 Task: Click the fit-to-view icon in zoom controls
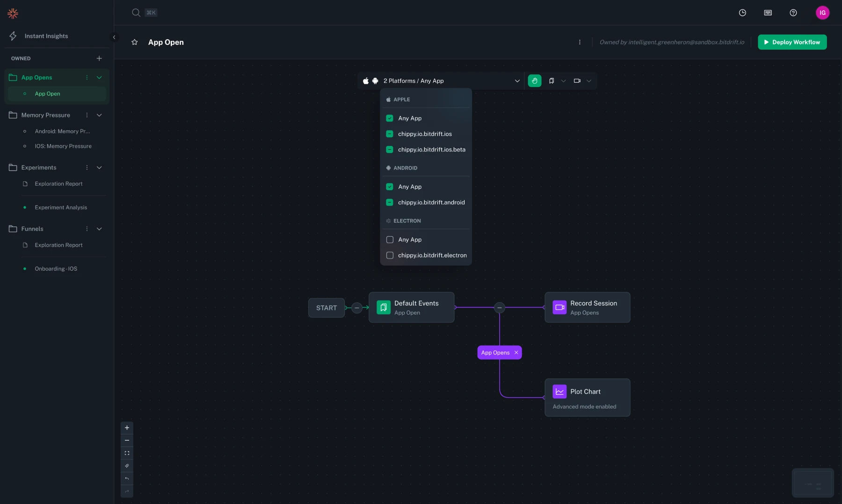pos(127,453)
